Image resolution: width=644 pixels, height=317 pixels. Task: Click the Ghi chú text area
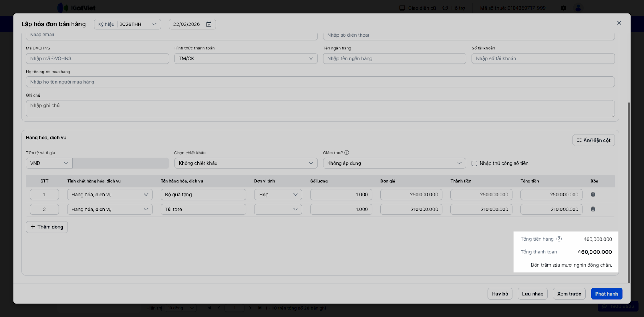(x=320, y=109)
